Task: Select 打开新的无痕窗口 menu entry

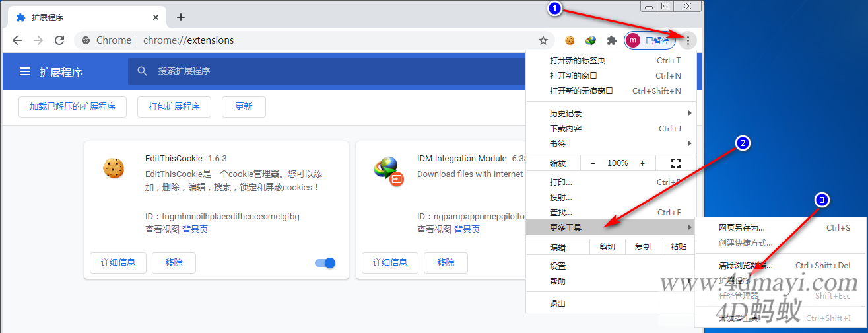Action: (611, 91)
